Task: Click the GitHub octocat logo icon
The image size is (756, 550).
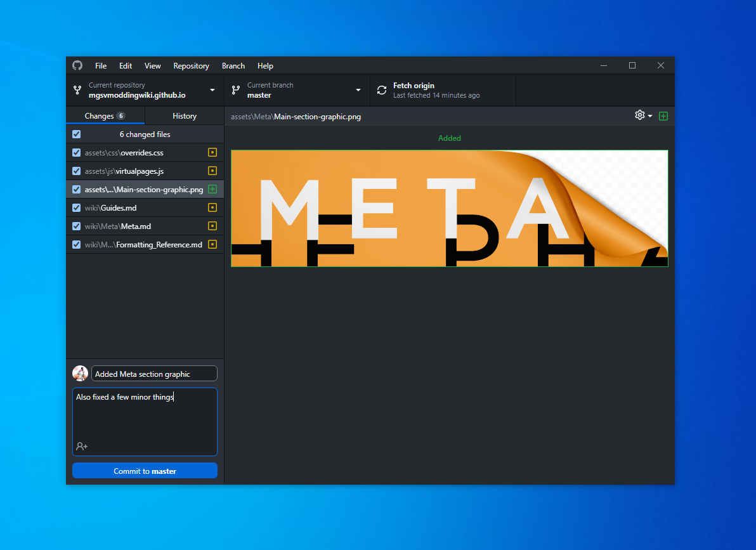Action: tap(77, 65)
